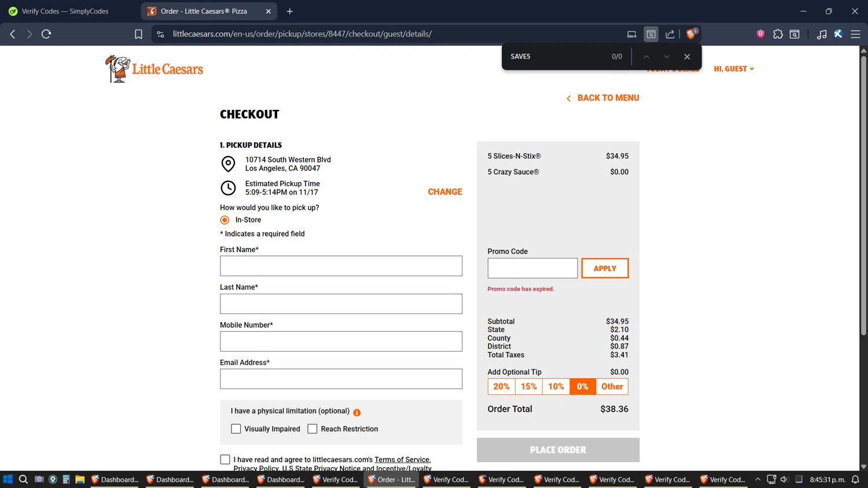Select the 15% tip option

tap(528, 387)
